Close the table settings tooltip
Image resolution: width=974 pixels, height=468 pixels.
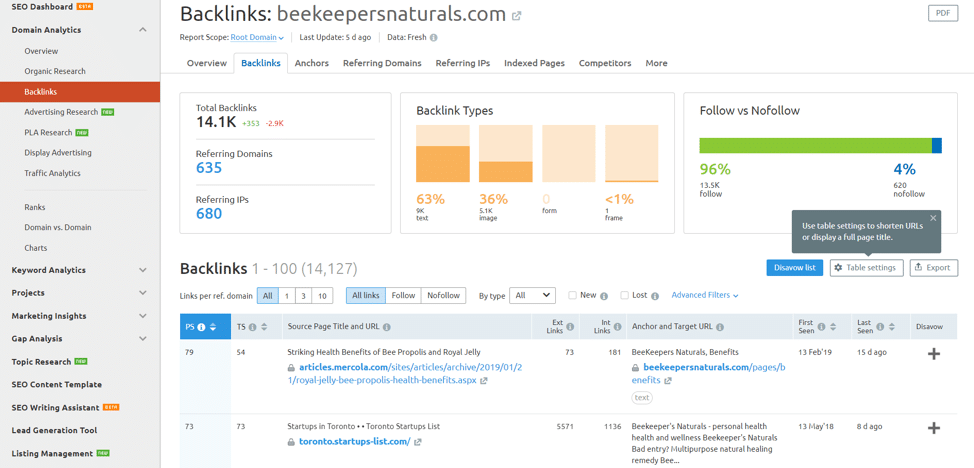point(932,218)
